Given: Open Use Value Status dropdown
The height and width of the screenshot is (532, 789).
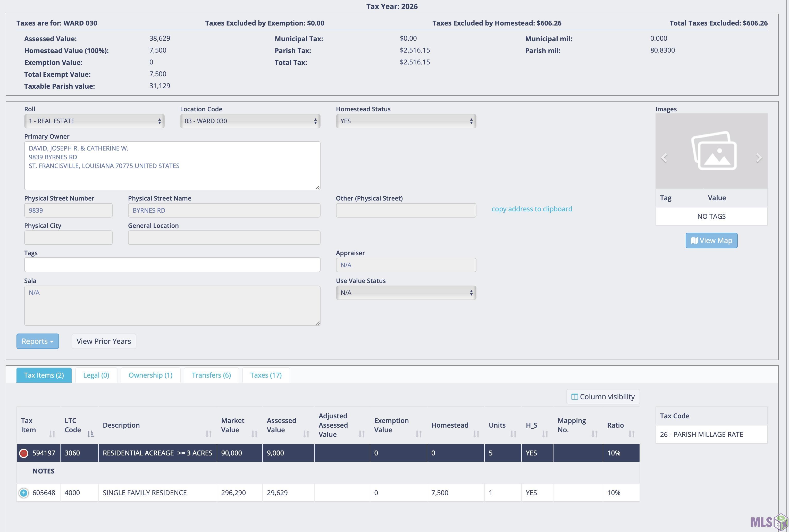Looking at the screenshot, I should pos(406,293).
